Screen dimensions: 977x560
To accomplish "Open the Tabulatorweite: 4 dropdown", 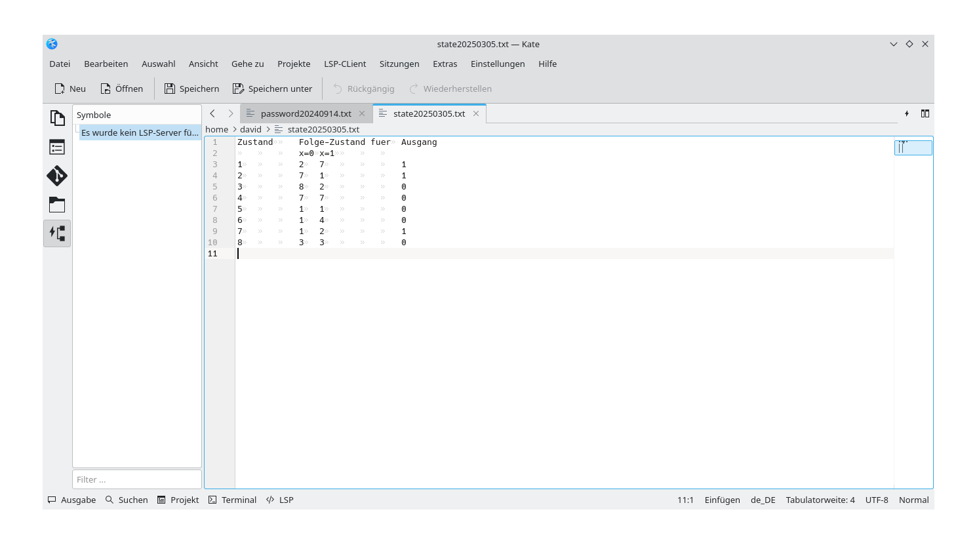I will pyautogui.click(x=820, y=500).
